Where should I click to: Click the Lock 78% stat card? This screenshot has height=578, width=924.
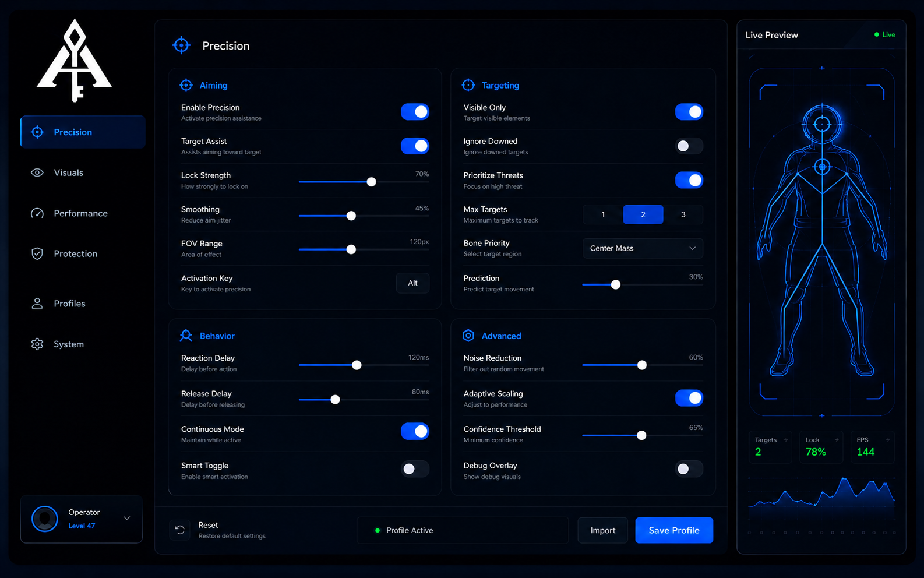click(x=821, y=447)
